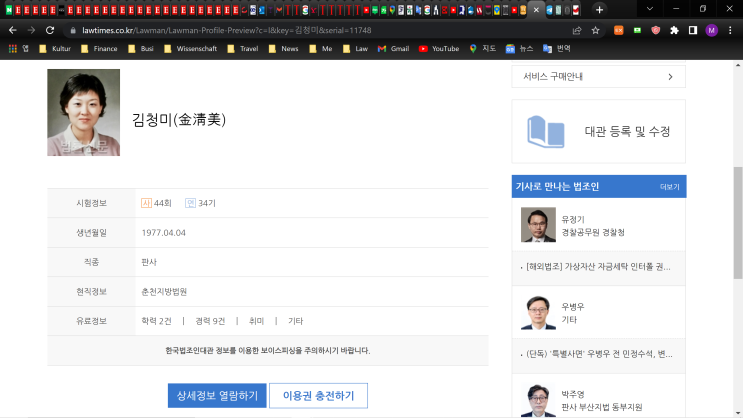The image size is (743, 418).
Task: Click 상세정보 열람하기 button
Action: (217, 396)
